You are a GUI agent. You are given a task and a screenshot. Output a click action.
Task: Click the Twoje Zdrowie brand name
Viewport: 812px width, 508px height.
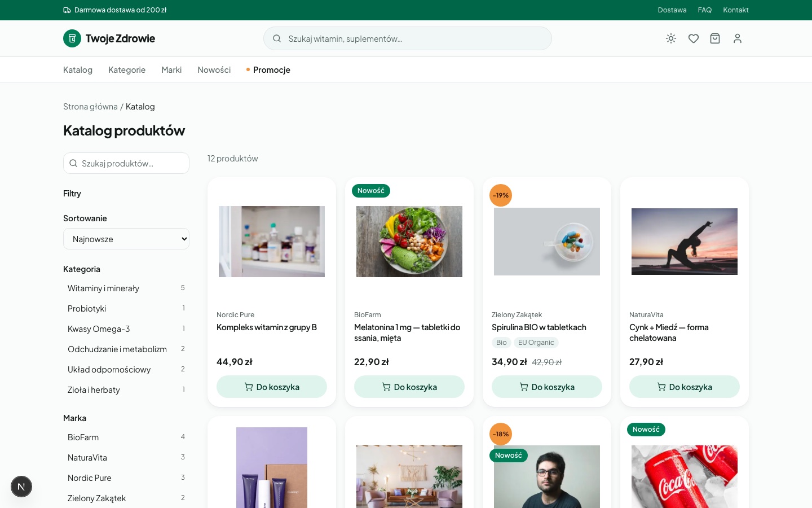point(120,38)
